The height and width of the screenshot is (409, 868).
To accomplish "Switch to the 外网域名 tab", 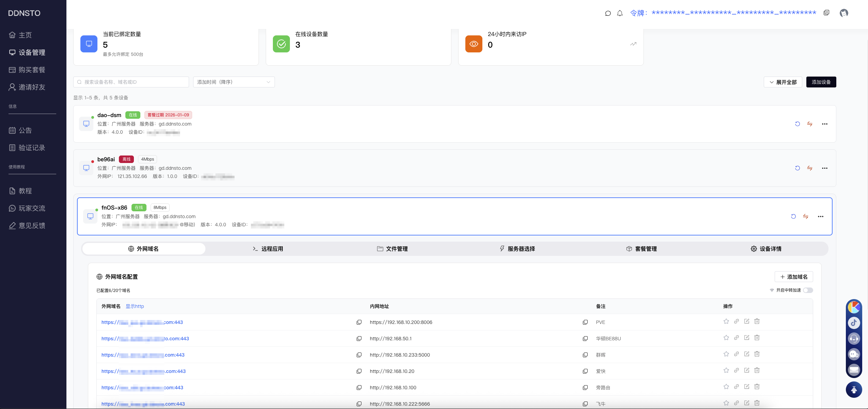I will coord(143,249).
